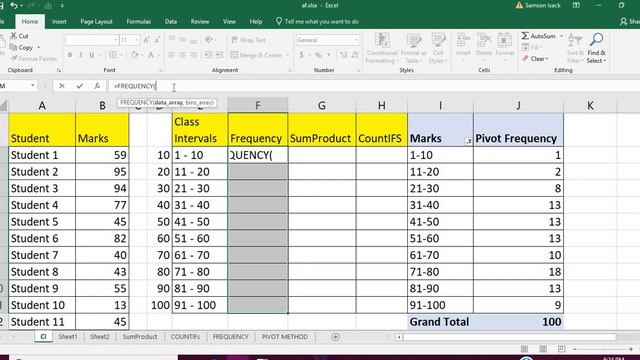Viewport: 640px width, 360px height.
Task: Toggle underline formatting
Action: pyautogui.click(x=91, y=55)
